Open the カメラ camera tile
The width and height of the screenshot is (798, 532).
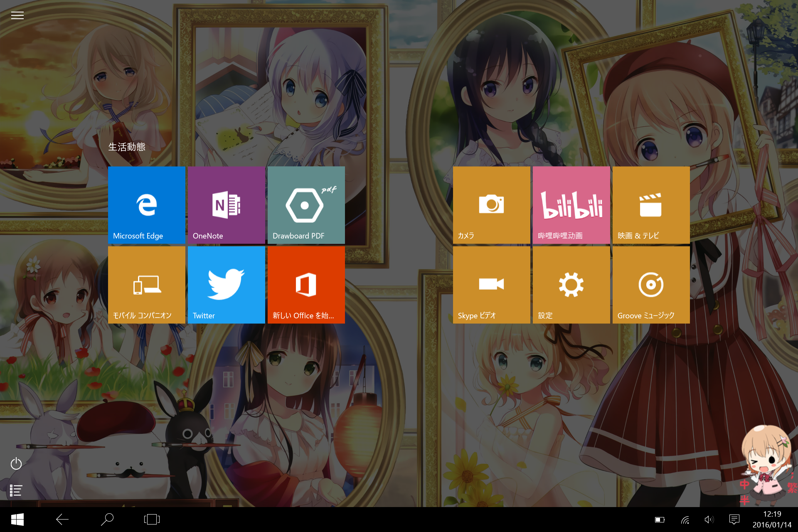491,205
